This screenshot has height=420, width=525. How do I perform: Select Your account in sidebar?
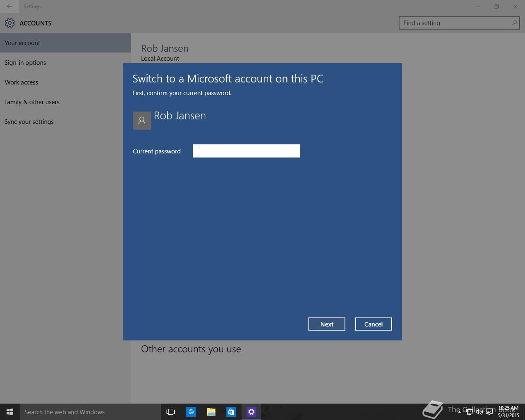pos(66,43)
